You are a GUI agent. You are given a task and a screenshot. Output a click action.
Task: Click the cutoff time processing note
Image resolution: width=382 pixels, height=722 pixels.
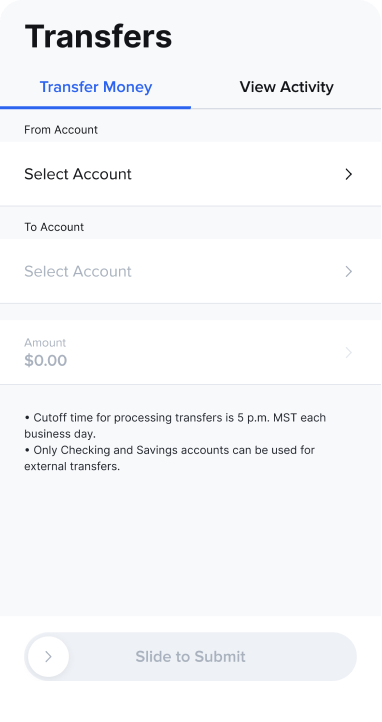tap(175, 426)
